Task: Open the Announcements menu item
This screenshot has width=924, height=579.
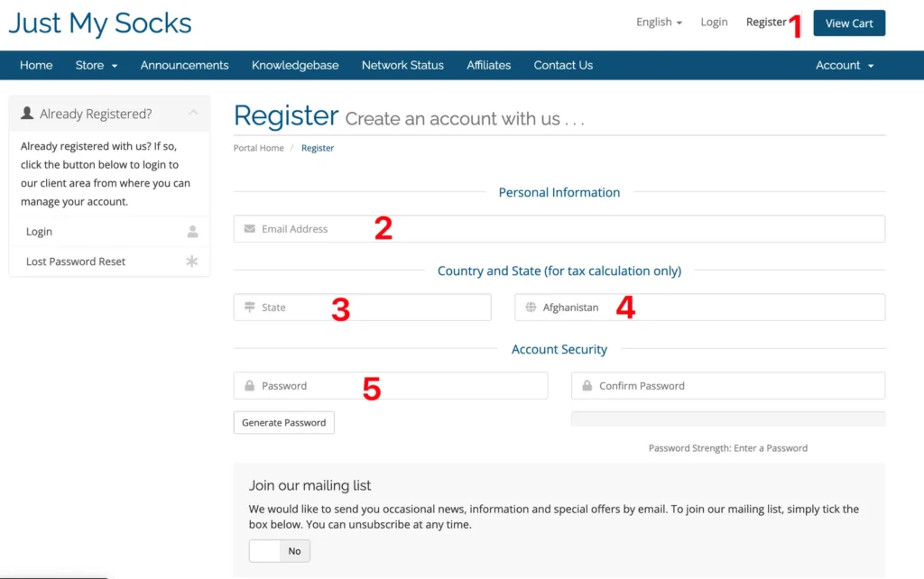Action: click(184, 65)
